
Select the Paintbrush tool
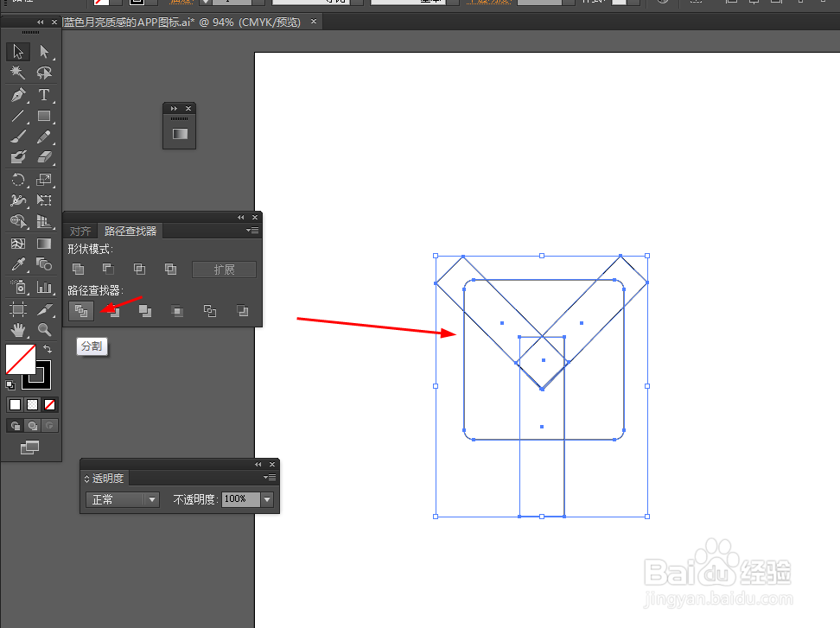[17, 136]
